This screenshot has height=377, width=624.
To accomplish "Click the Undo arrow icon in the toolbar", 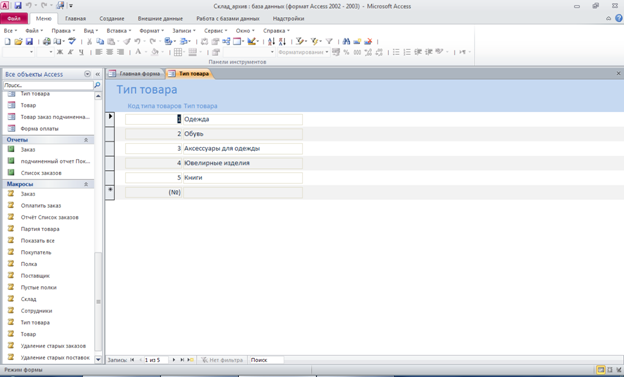I will pos(137,41).
